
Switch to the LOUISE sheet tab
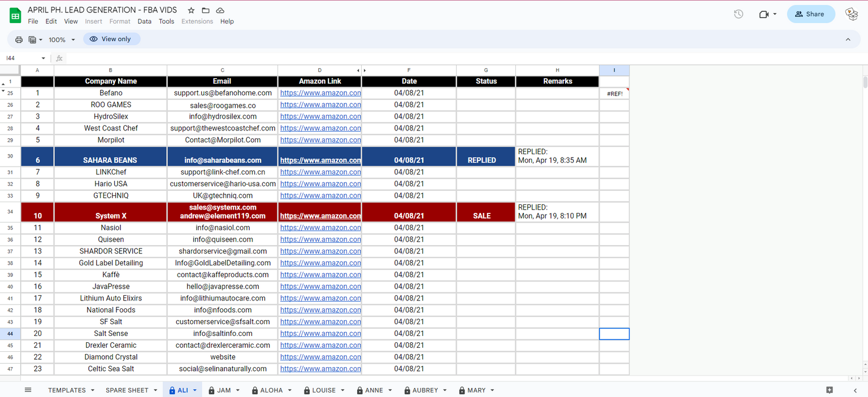[x=324, y=390]
